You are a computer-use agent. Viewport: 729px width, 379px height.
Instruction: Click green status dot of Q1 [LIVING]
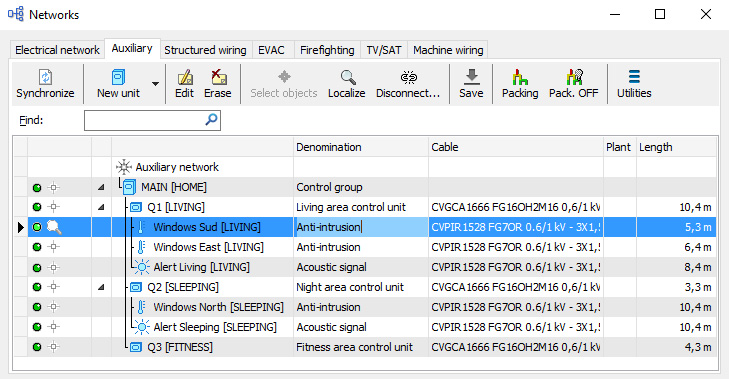click(x=37, y=207)
